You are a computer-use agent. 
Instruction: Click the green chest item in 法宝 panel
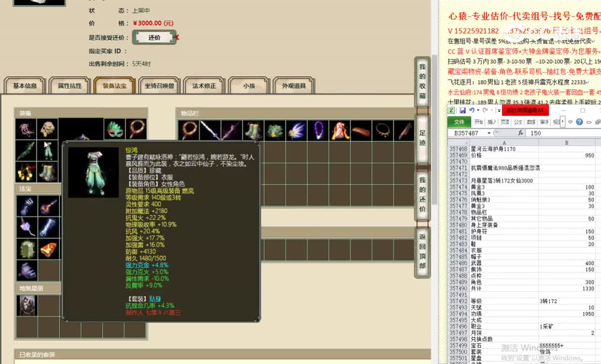pyautogui.click(x=26, y=249)
